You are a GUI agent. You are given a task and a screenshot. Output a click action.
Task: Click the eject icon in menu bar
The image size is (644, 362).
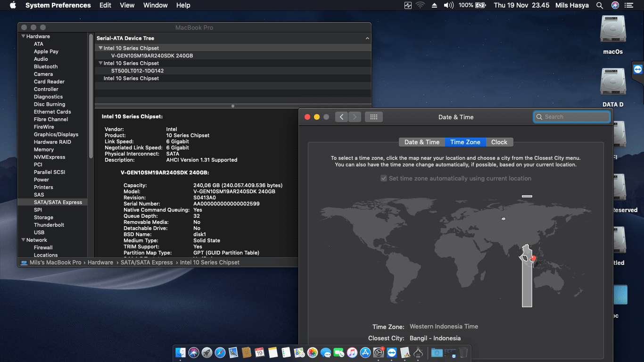pos(434,5)
